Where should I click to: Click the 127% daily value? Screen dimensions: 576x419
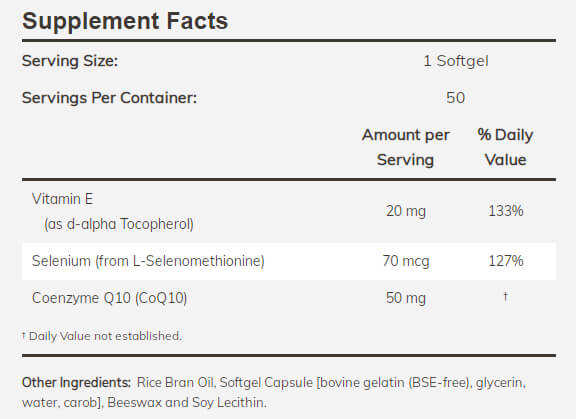click(506, 261)
